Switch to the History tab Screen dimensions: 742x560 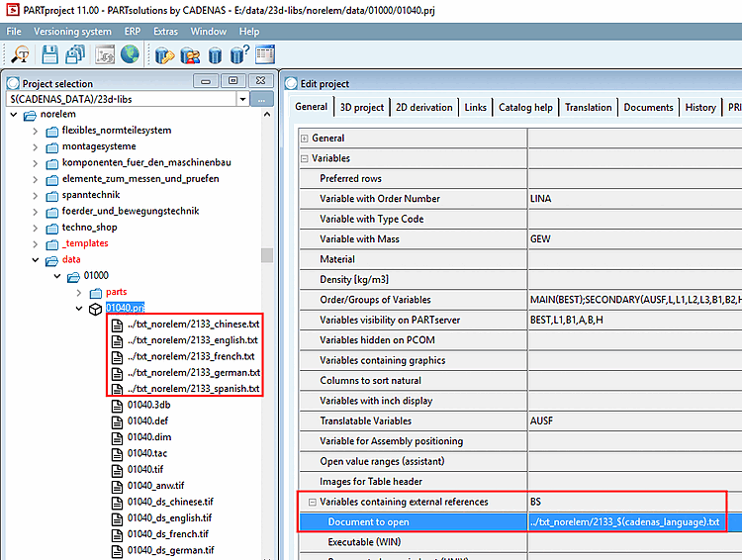tap(700, 108)
